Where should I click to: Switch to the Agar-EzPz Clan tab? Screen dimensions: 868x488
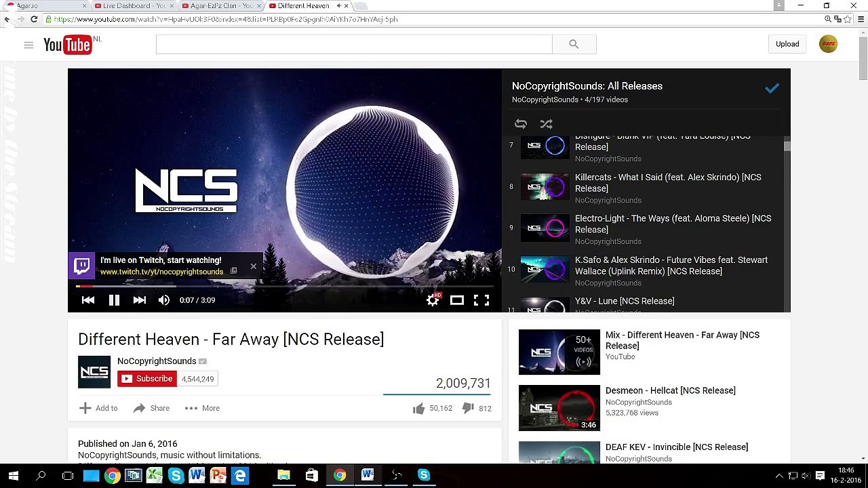[220, 5]
